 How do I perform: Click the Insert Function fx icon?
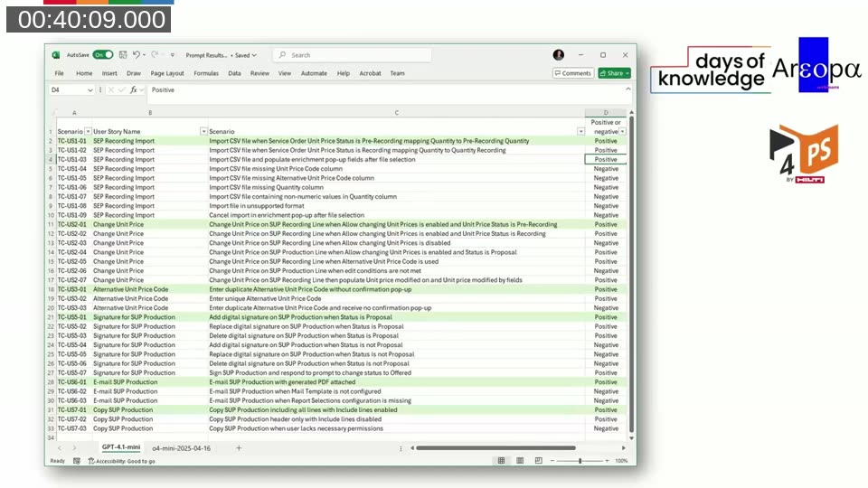[134, 89]
